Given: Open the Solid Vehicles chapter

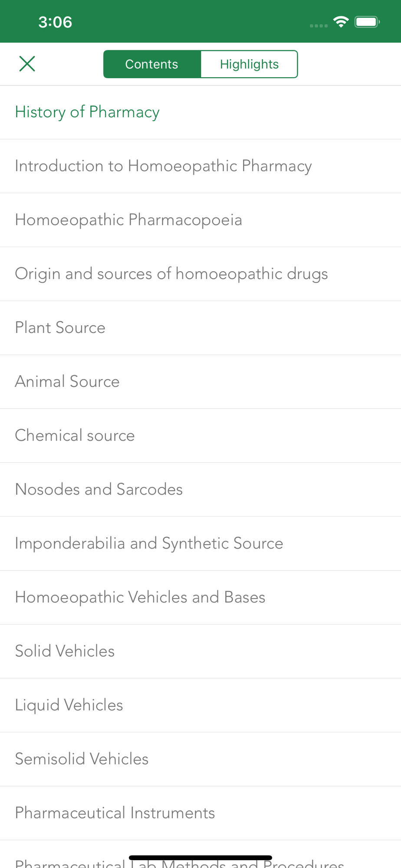Looking at the screenshot, I should pos(65,651).
